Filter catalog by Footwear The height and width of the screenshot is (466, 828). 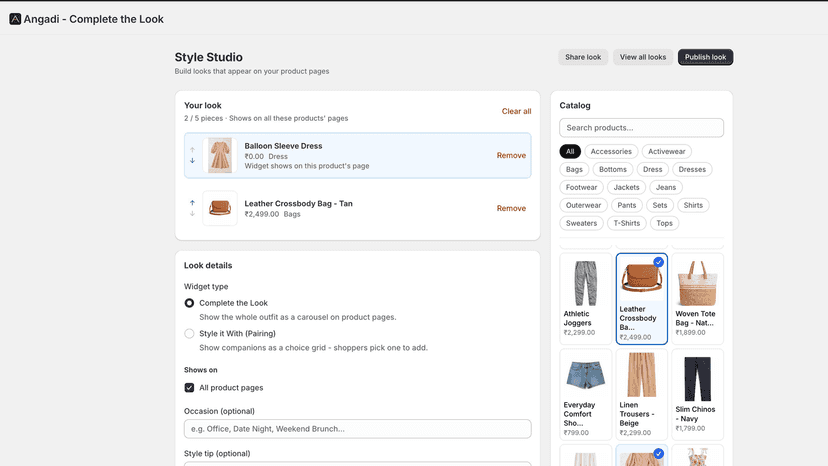point(581,188)
